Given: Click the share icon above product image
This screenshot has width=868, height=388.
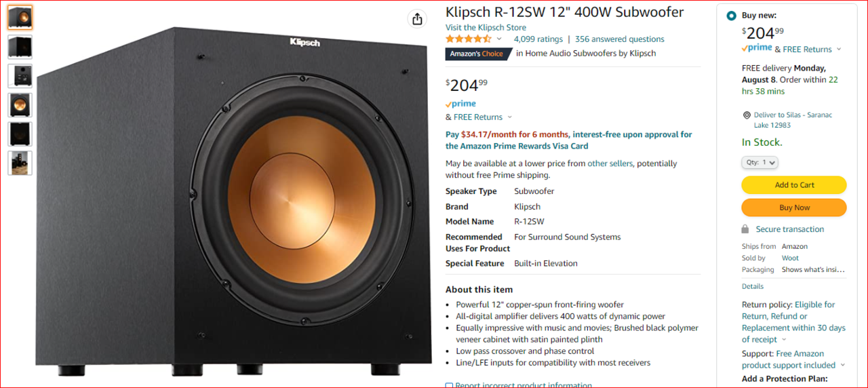Looking at the screenshot, I should (417, 19).
